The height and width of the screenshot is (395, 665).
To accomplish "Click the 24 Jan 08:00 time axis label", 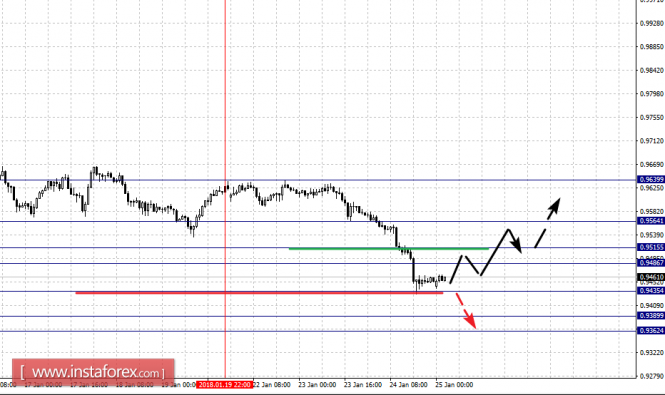I will [408, 385].
